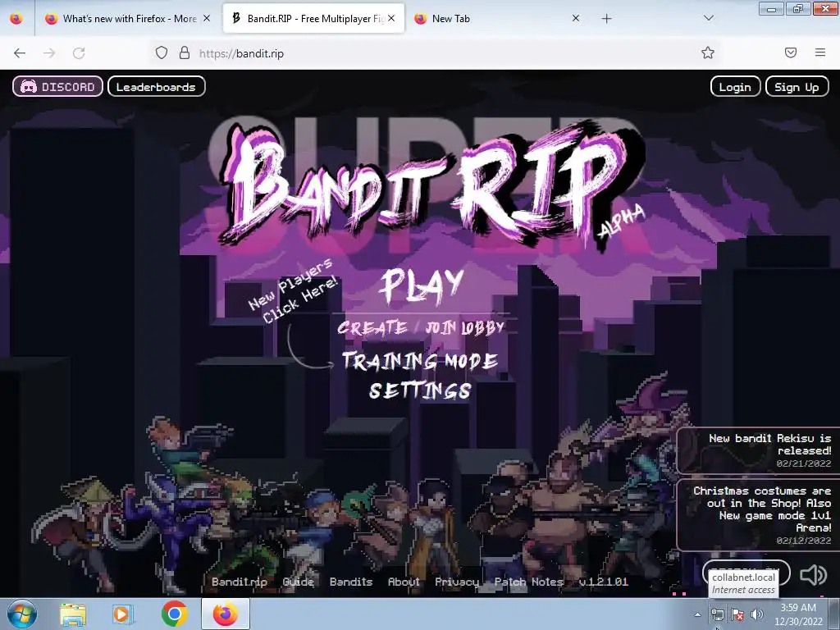
Task: Launch Windows Media Player from the taskbar
Action: point(121,614)
